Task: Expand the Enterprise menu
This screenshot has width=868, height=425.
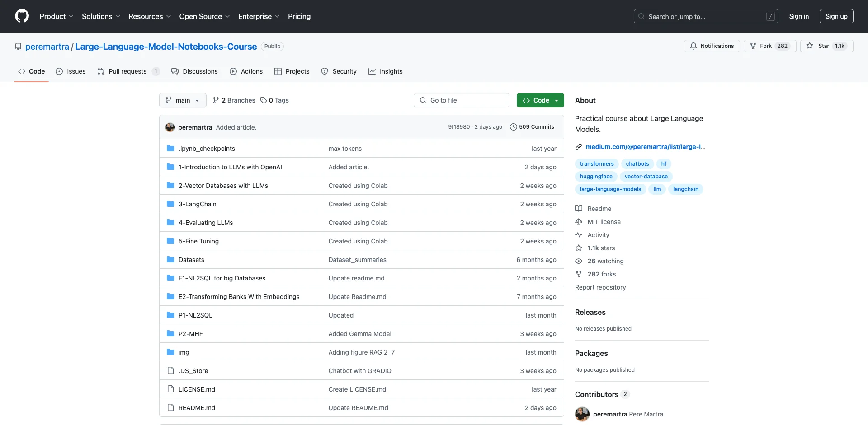Action: click(x=259, y=16)
